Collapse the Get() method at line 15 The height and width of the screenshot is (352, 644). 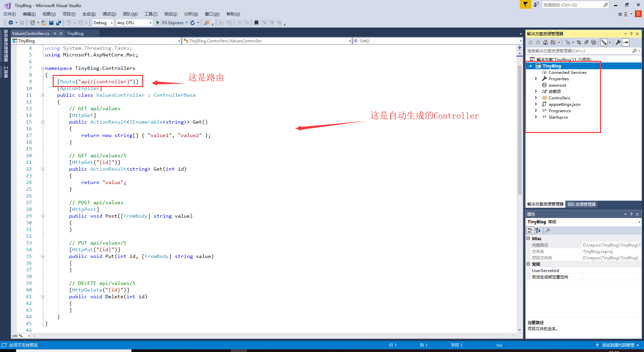[x=43, y=122]
